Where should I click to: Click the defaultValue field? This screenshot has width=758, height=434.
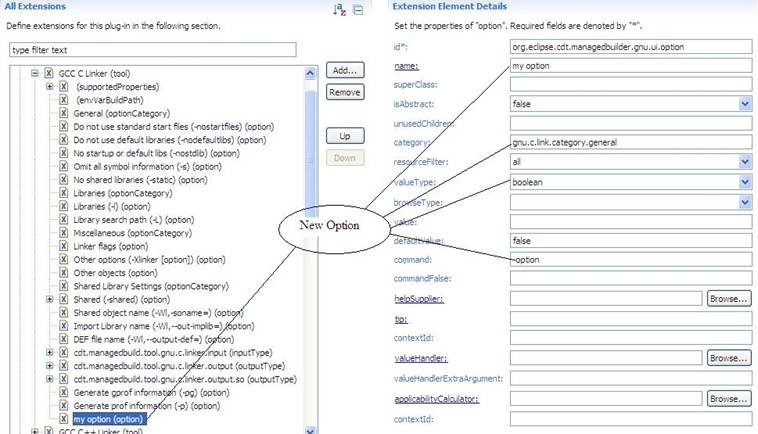(x=631, y=241)
